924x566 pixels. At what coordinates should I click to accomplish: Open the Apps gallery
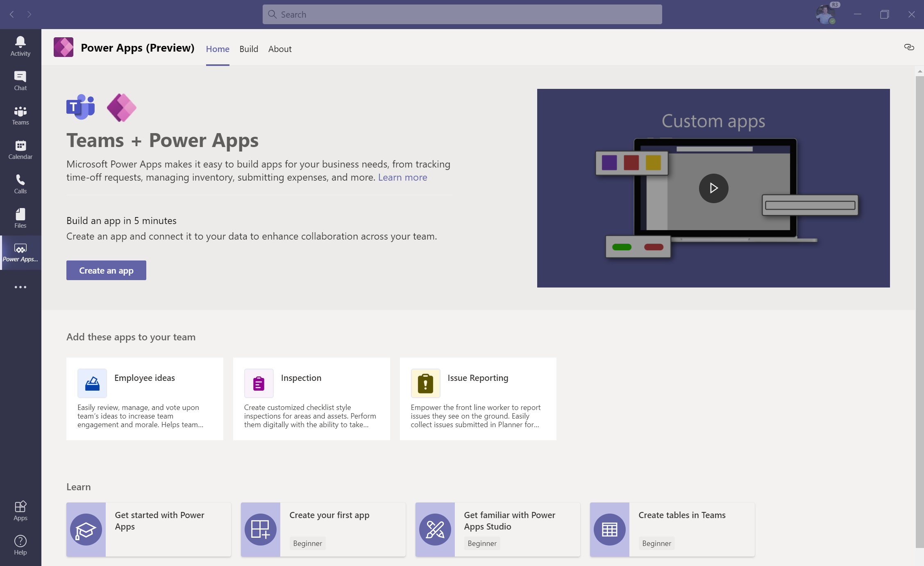point(20,510)
